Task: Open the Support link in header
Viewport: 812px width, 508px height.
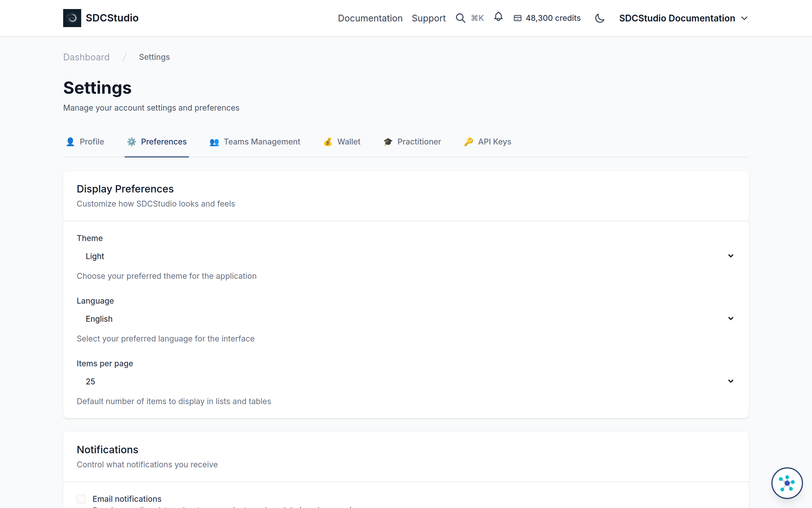Action: 429,18
